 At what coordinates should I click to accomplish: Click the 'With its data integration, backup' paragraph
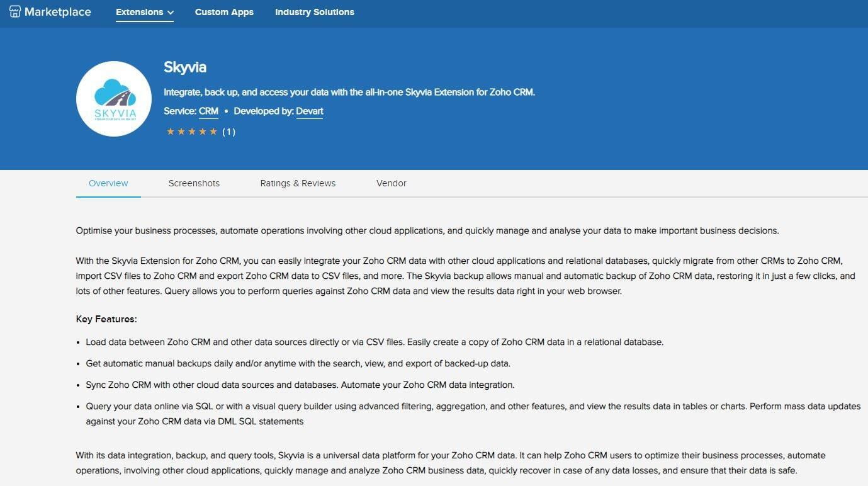click(x=451, y=463)
